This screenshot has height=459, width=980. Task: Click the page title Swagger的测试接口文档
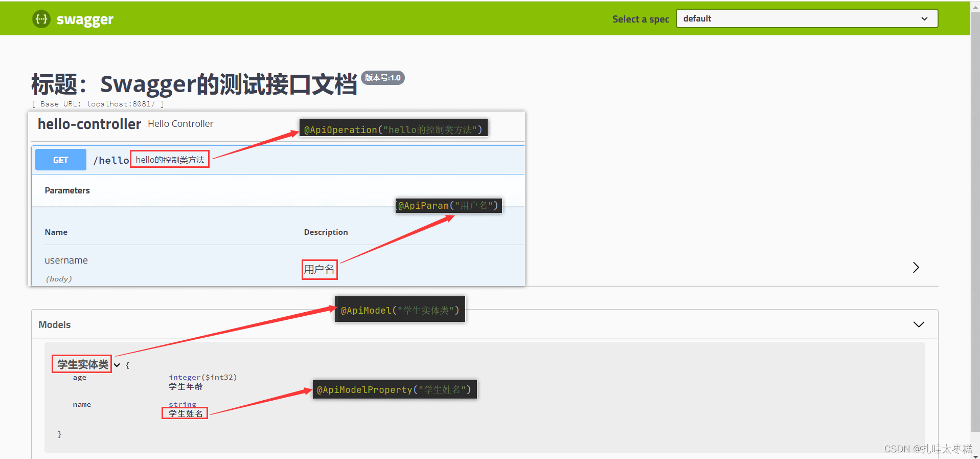(229, 84)
